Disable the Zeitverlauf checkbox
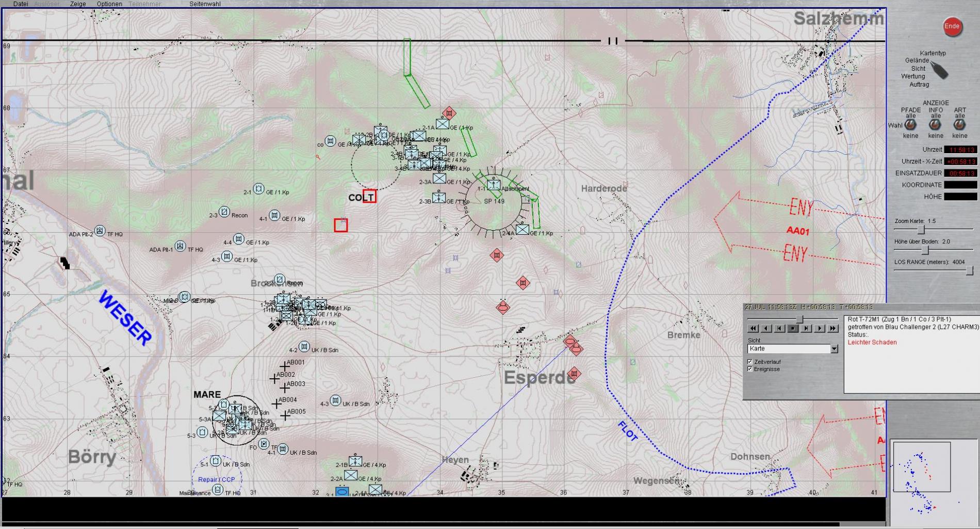Viewport: 980px width, 529px height. (750, 362)
